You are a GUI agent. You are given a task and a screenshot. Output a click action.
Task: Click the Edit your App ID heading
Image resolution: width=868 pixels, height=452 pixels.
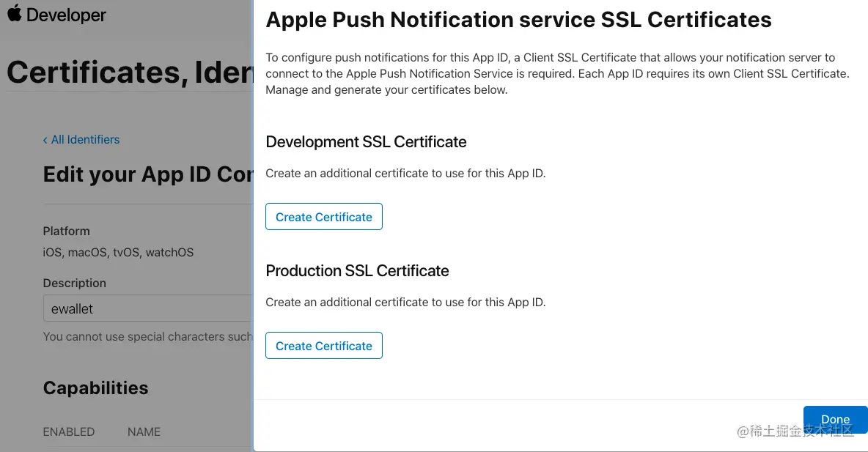(x=147, y=174)
